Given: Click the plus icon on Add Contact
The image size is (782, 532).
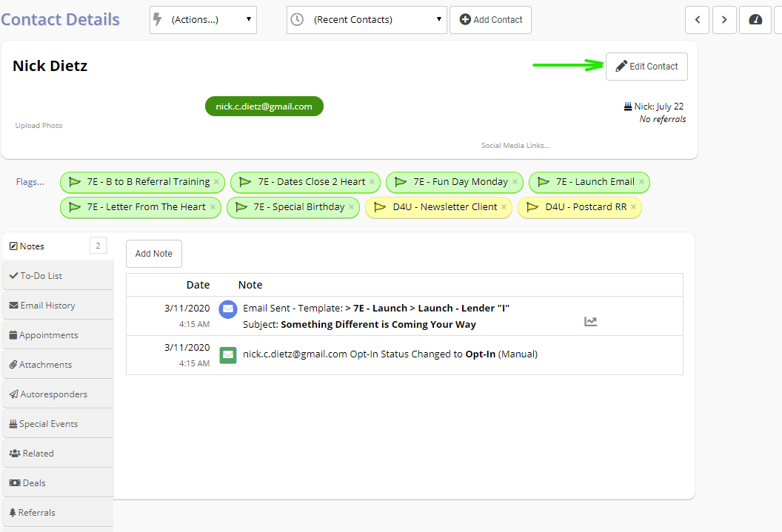Looking at the screenshot, I should pos(465,19).
